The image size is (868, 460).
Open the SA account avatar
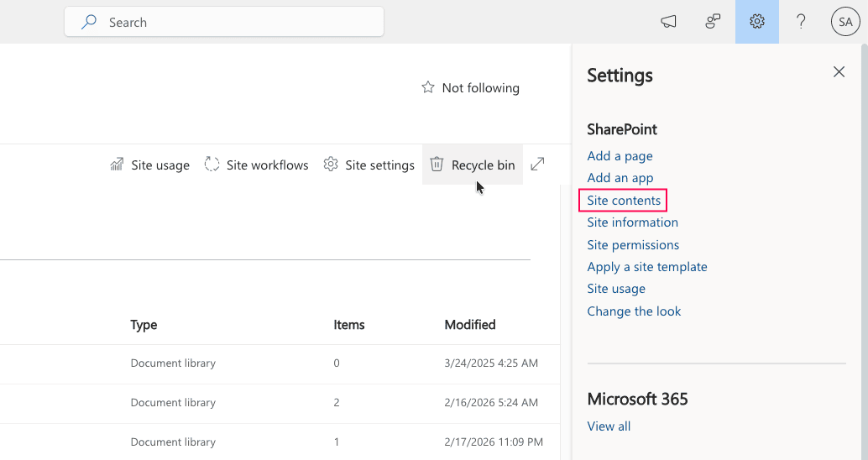(x=845, y=22)
